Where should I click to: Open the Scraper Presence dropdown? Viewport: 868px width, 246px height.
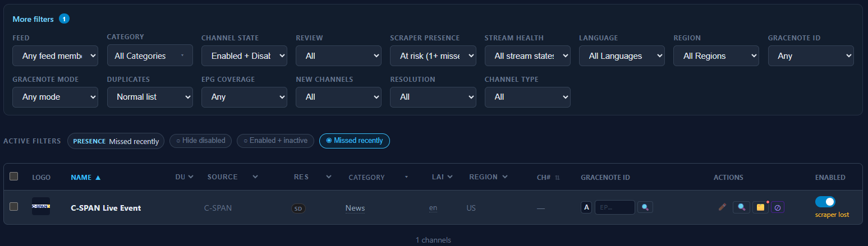pos(433,56)
